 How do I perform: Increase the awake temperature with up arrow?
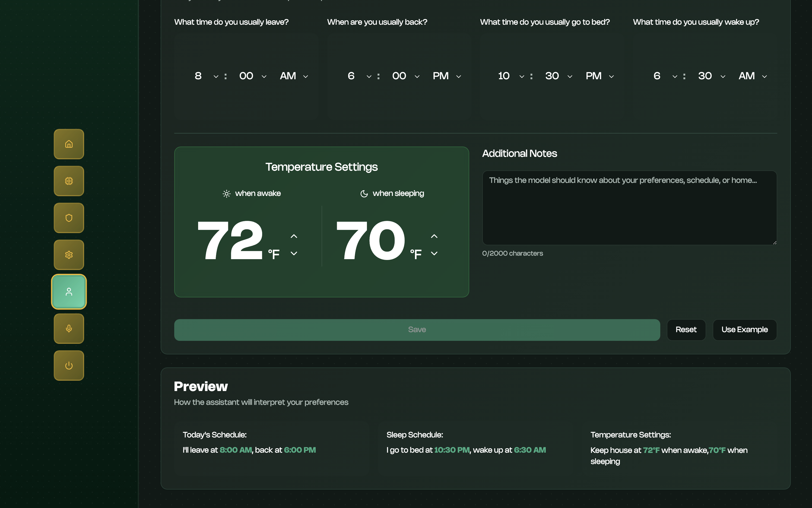tap(294, 236)
